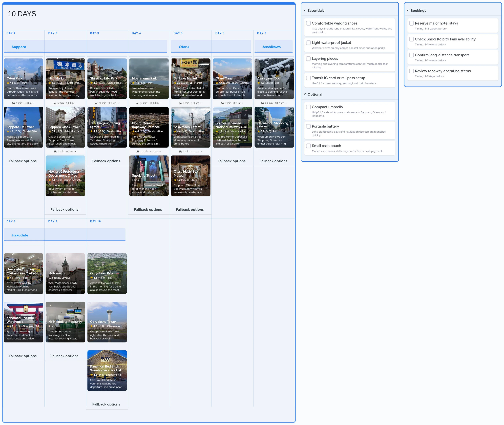Enable the Portable battery optional item

coord(308,126)
